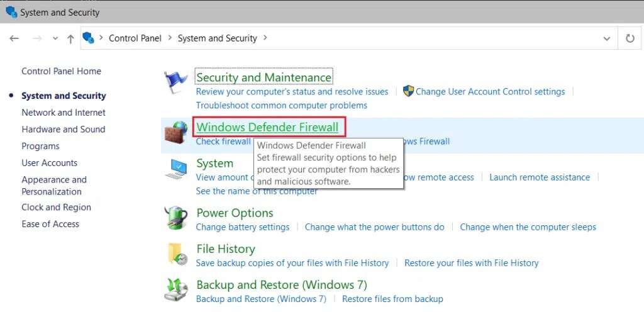644x314 pixels.
Task: Click the up arrow navigation button
Action: [70, 38]
